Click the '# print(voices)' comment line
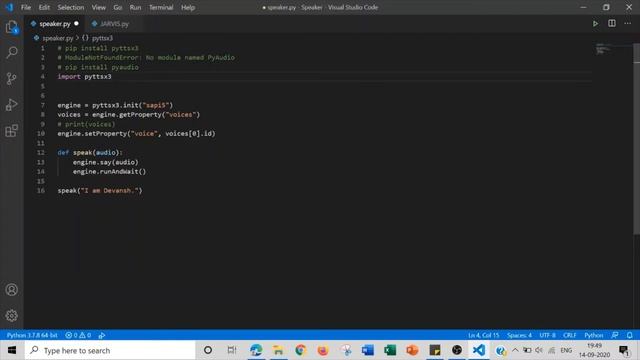640x360 pixels. coord(86,124)
